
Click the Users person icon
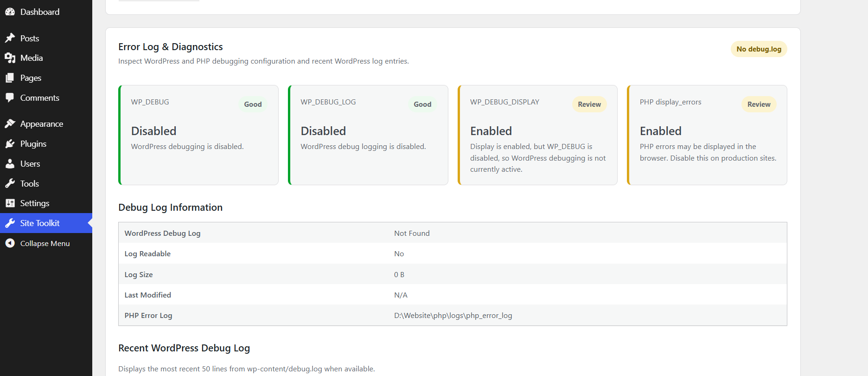(10, 164)
